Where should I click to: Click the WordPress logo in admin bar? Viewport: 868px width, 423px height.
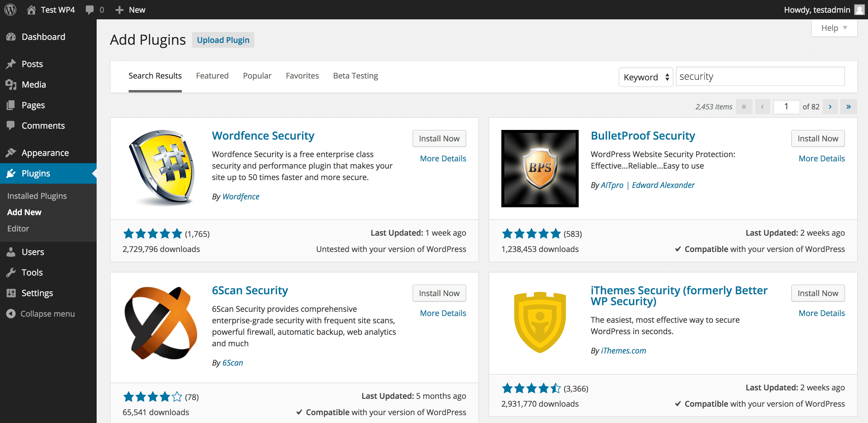(11, 9)
